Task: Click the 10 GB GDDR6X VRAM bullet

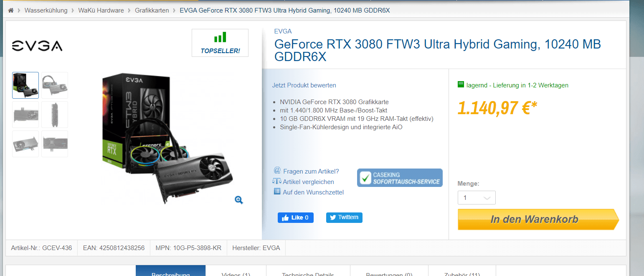Action: click(x=357, y=119)
